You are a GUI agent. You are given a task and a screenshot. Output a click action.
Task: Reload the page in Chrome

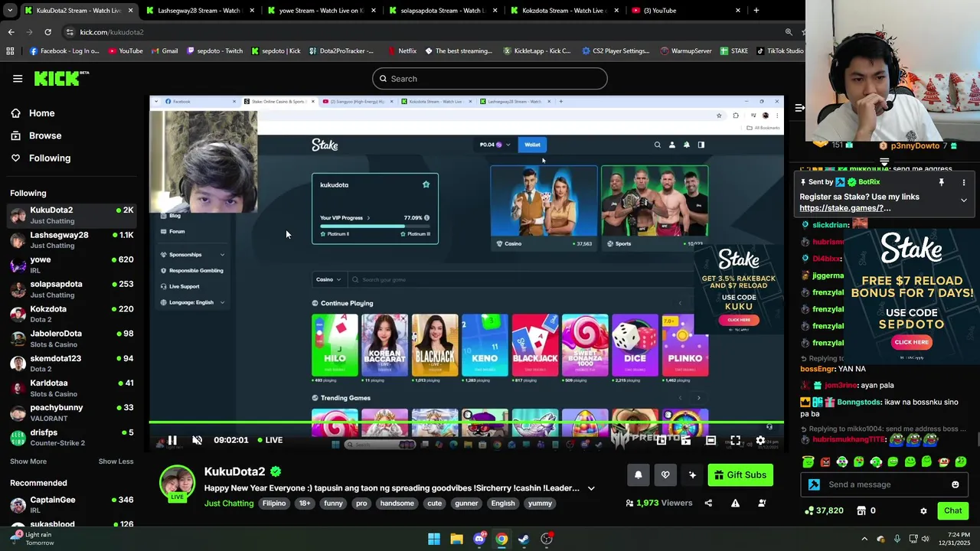(47, 32)
